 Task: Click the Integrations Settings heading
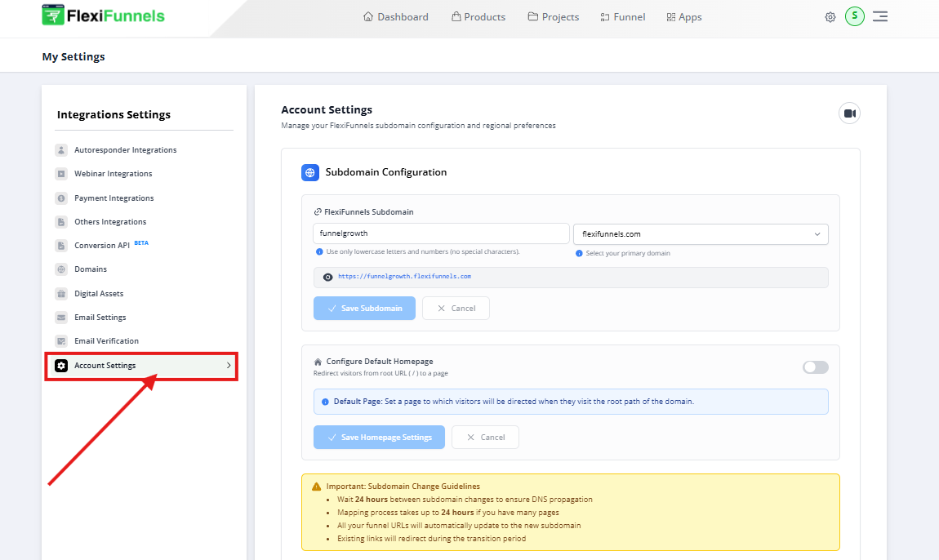(113, 115)
